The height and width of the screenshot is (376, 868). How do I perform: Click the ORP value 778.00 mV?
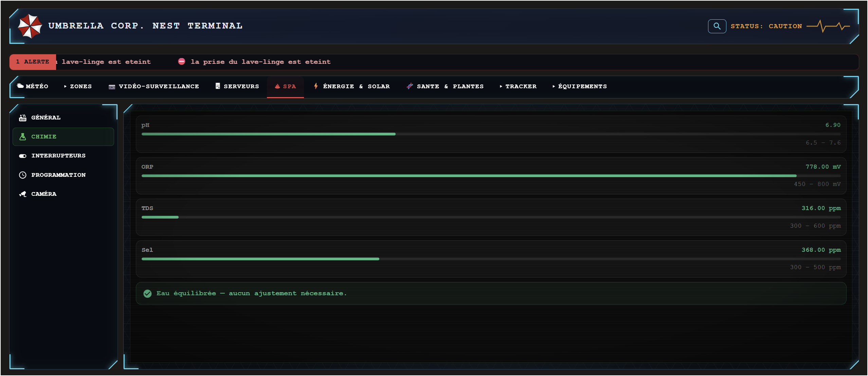(x=823, y=167)
